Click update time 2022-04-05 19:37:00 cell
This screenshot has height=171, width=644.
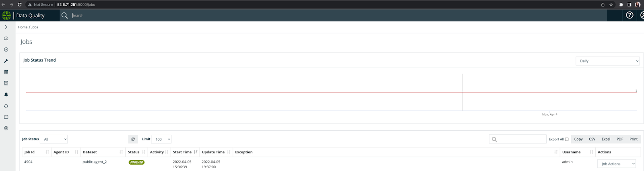click(x=211, y=164)
